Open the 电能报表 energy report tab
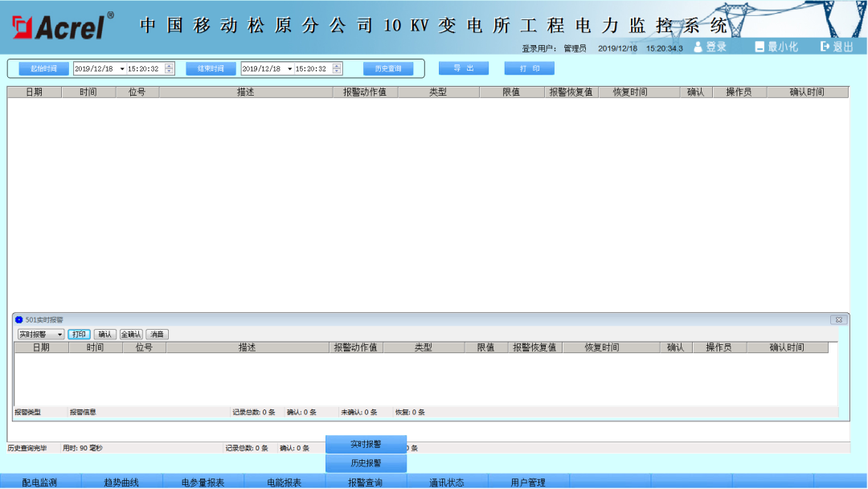 [286, 483]
